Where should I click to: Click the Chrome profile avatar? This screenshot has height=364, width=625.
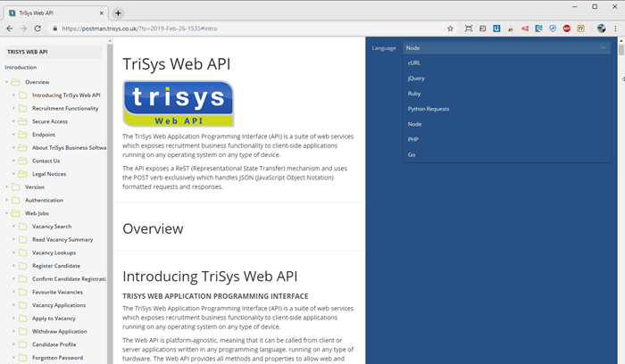click(x=601, y=29)
